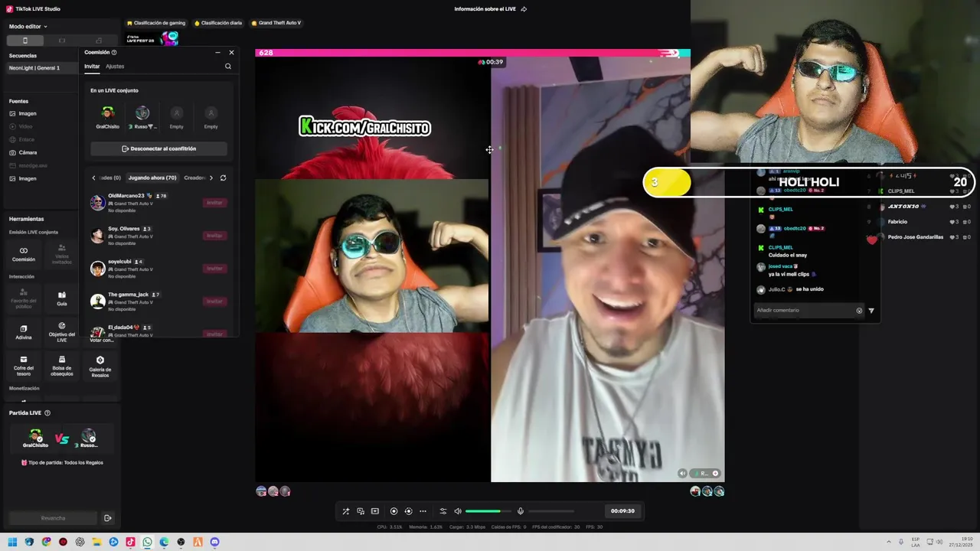Image resolution: width=980 pixels, height=551 pixels.
Task: Select the Jugando ahora (70) tab
Action: point(152,178)
